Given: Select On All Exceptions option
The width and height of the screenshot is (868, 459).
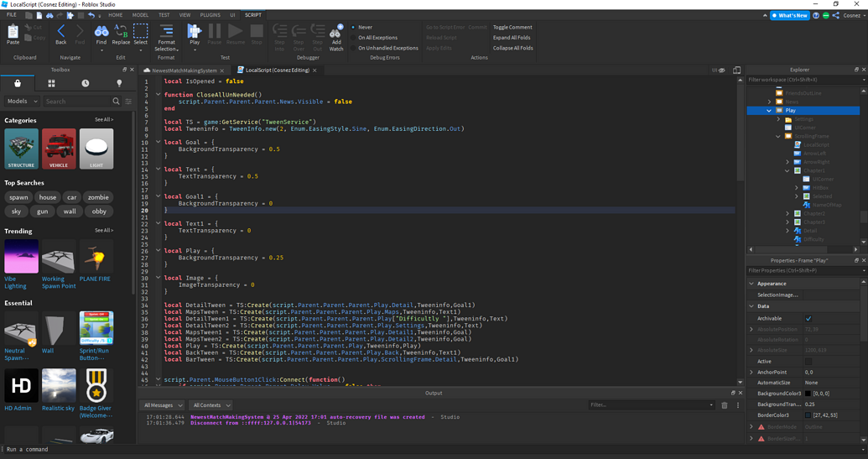Looking at the screenshot, I should (353, 38).
